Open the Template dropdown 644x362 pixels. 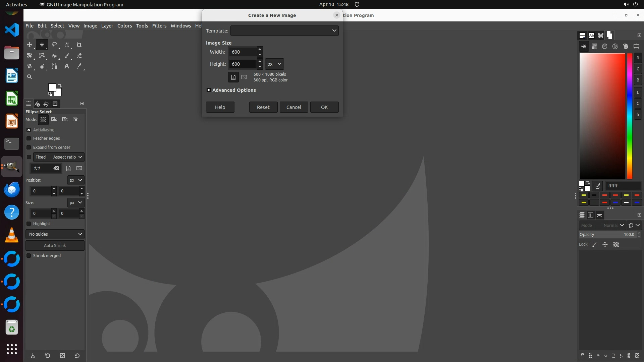click(284, 31)
